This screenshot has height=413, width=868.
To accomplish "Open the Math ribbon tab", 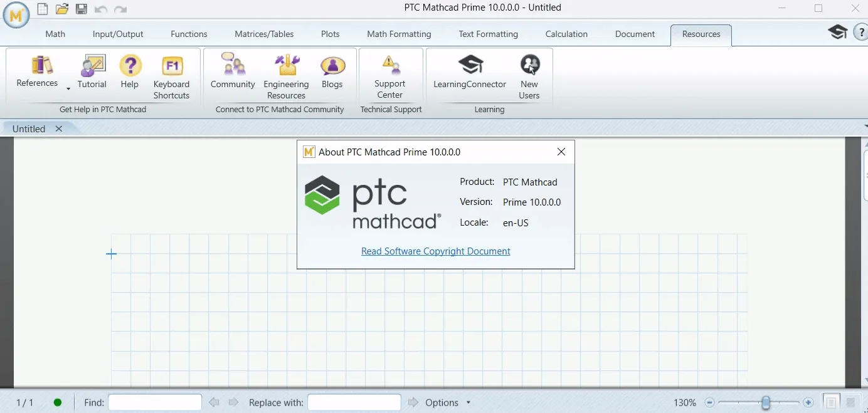I will coord(55,34).
